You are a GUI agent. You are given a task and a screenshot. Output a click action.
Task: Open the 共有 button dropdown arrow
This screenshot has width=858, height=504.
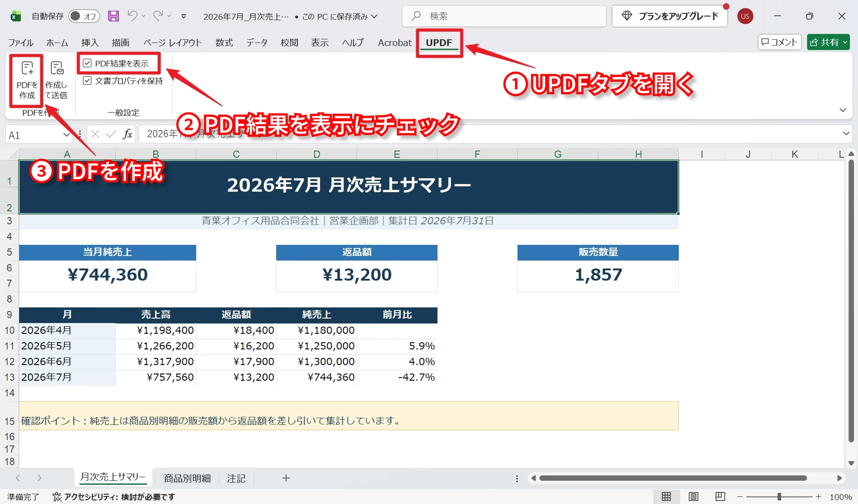click(x=845, y=42)
